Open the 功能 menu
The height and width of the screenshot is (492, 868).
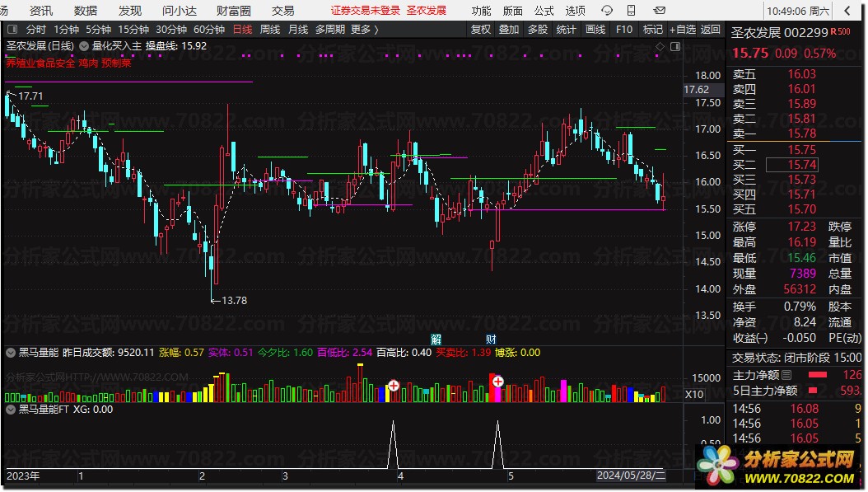tap(481, 11)
